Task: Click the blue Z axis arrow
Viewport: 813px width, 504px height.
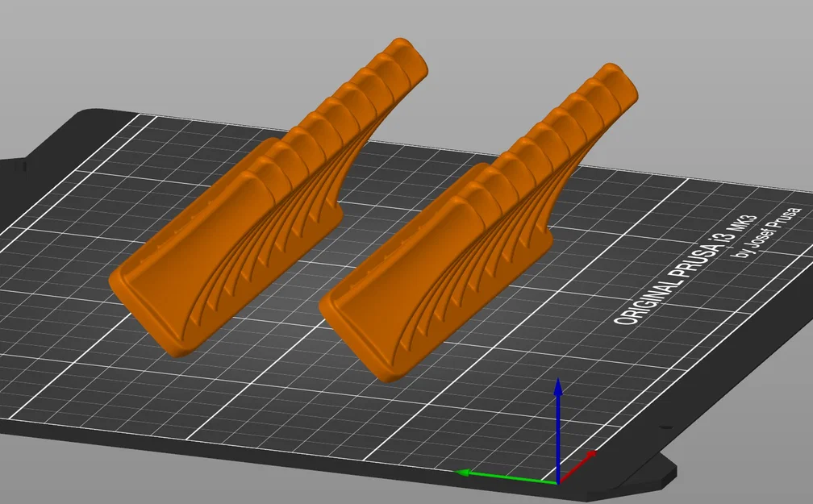Action: click(558, 431)
